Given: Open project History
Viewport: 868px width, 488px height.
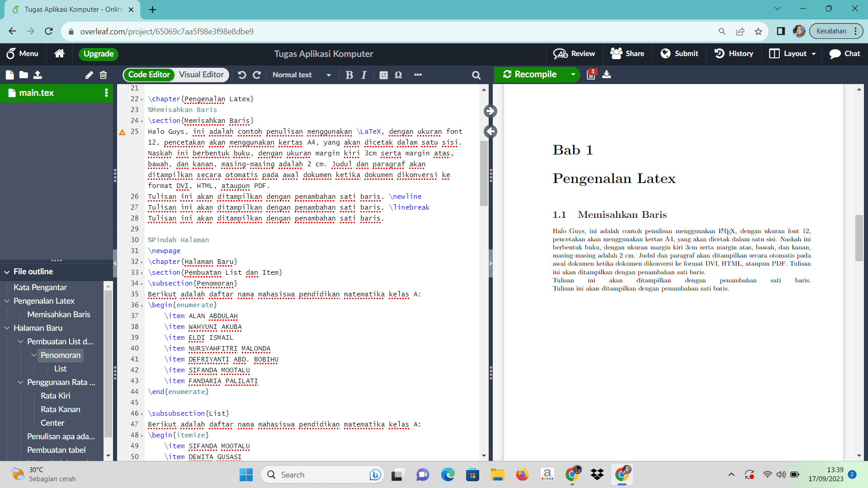Looking at the screenshot, I should (734, 53).
